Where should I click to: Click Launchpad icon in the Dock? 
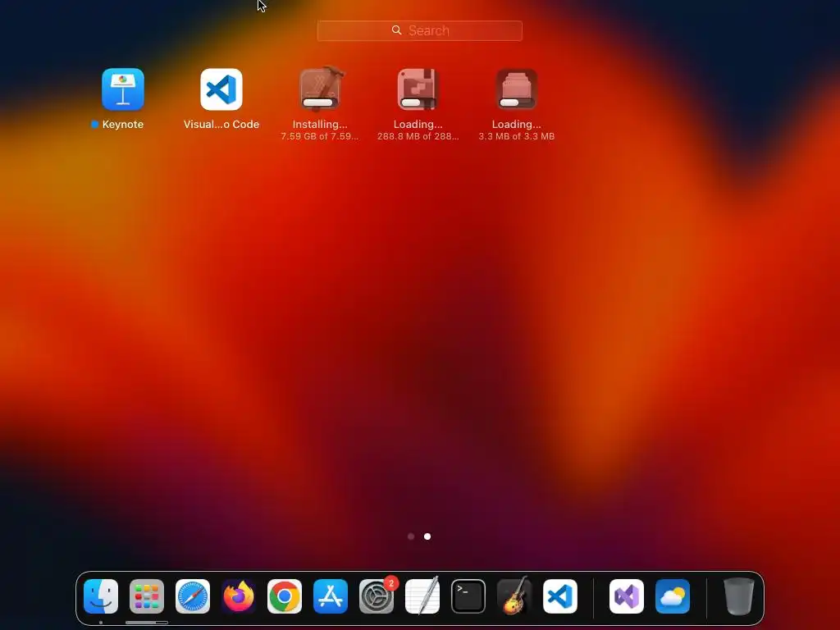coord(147,596)
